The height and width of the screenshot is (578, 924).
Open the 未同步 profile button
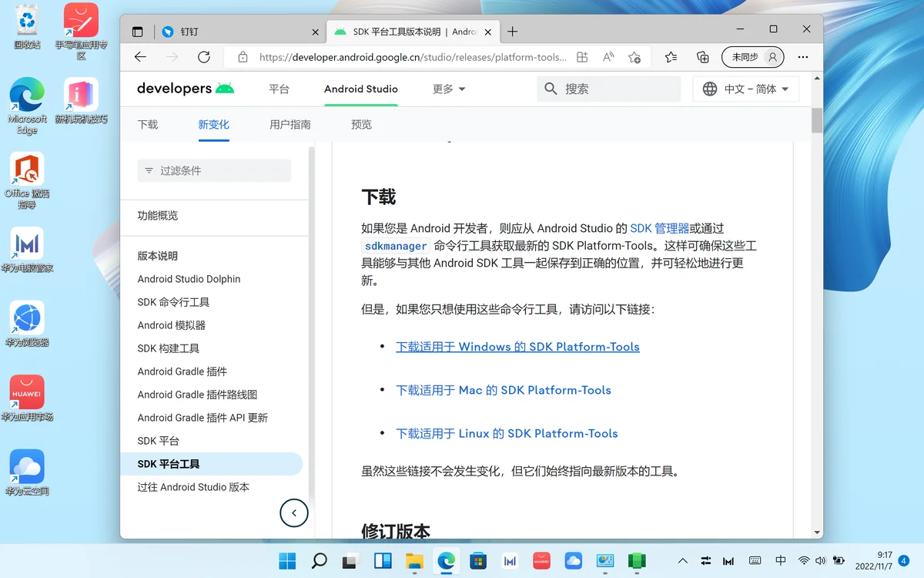point(753,57)
